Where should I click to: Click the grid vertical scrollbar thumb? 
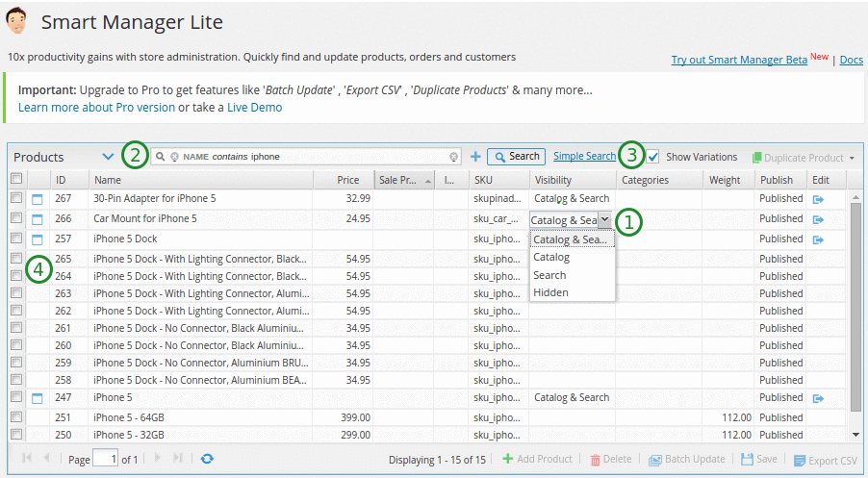click(855, 306)
